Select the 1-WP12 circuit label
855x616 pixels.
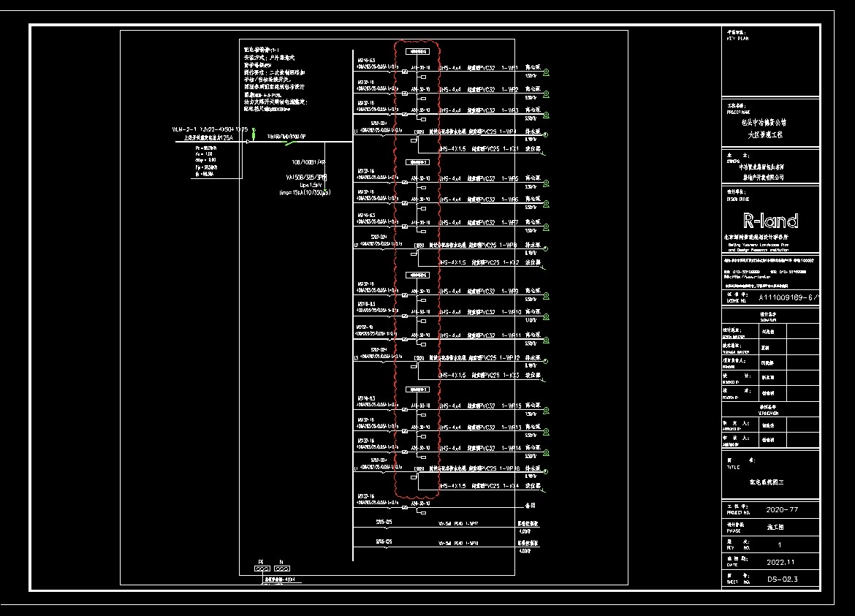pyautogui.click(x=510, y=358)
